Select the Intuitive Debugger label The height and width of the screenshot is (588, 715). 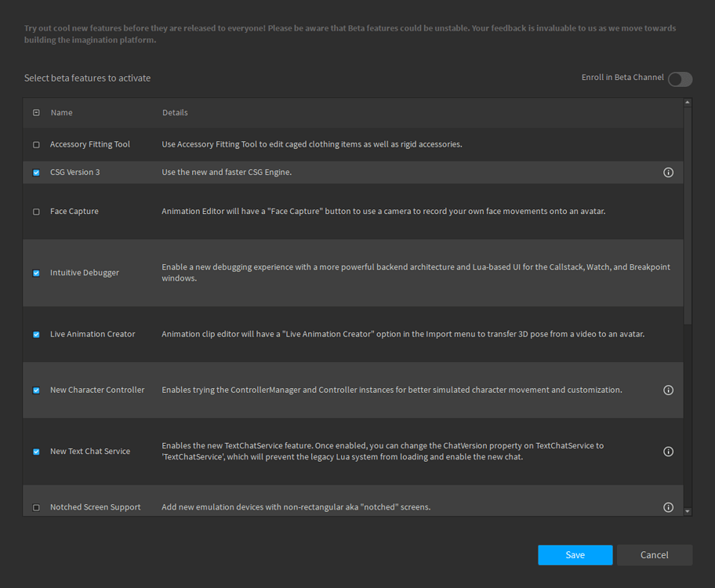(x=85, y=273)
